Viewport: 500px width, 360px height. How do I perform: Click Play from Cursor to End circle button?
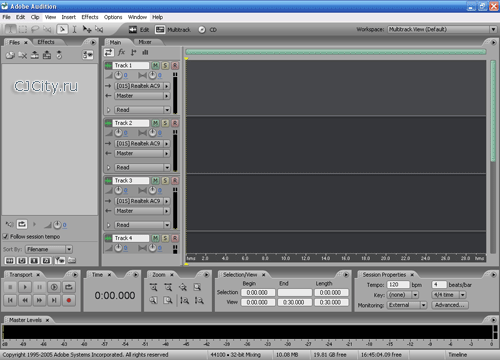coord(54,287)
